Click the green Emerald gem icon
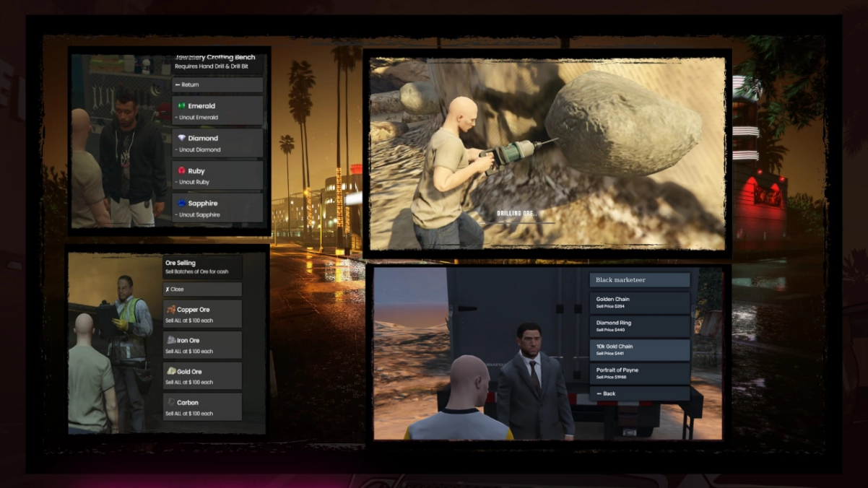The height and width of the screenshot is (488, 868). click(x=181, y=106)
